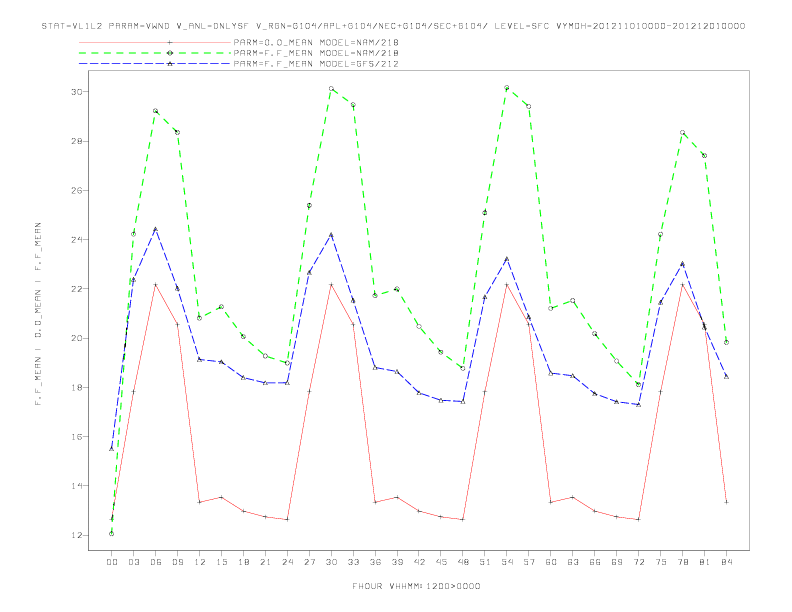Click green NAM circle marker at hour 84
Image resolution: width=792 pixels, height=612 pixels.
pos(726,342)
